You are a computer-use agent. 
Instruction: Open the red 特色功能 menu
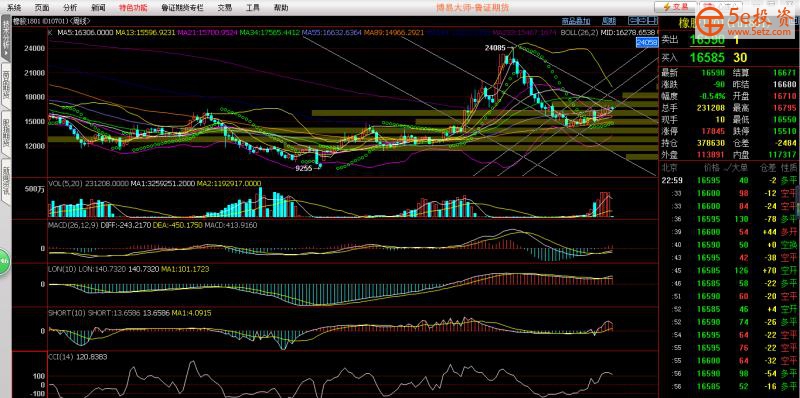133,8
